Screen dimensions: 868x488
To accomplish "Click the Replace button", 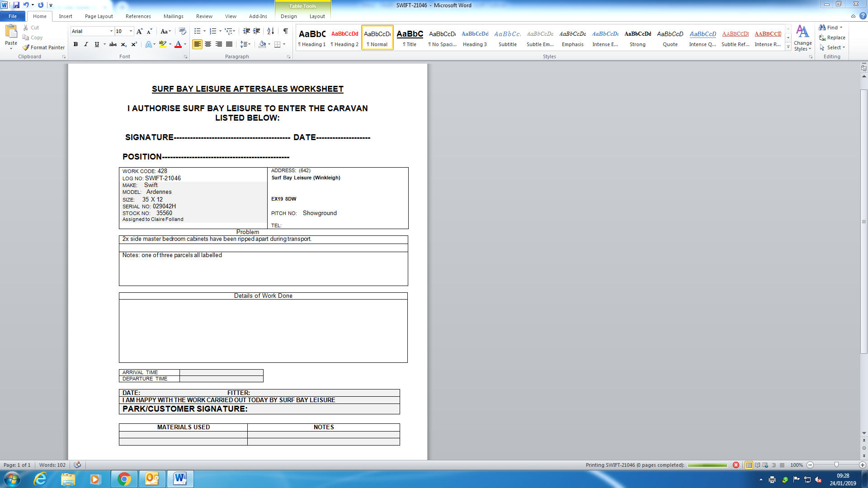I will tap(832, 38).
